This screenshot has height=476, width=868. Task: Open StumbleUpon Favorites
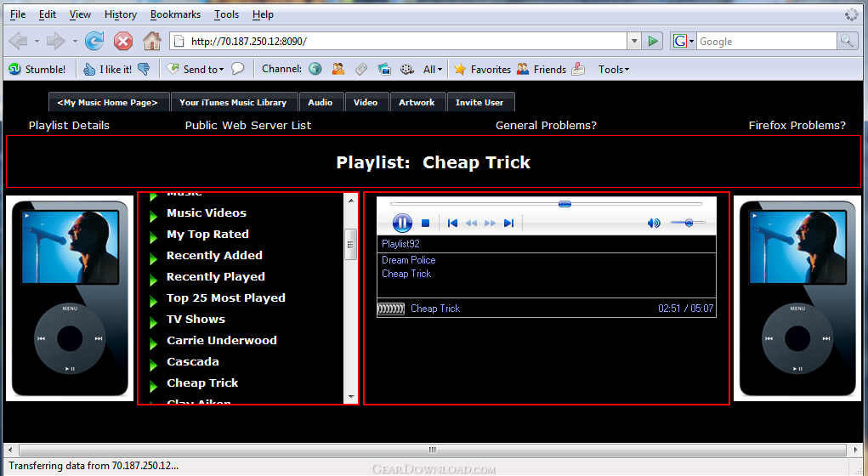coord(482,69)
